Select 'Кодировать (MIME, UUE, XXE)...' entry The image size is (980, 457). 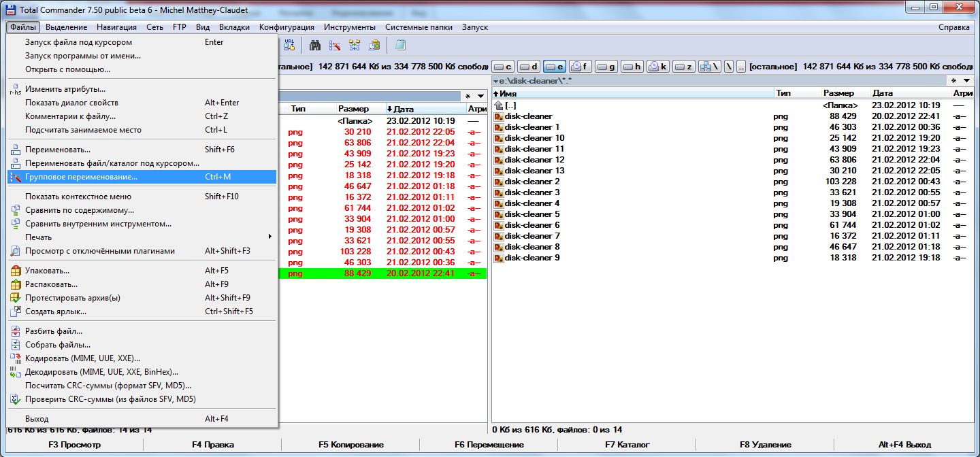click(142, 358)
